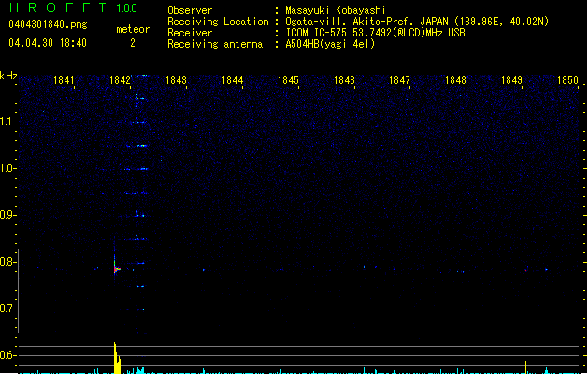The width and height of the screenshot is (588, 374).
Task: Click the Observer label
Action: [x=190, y=10]
